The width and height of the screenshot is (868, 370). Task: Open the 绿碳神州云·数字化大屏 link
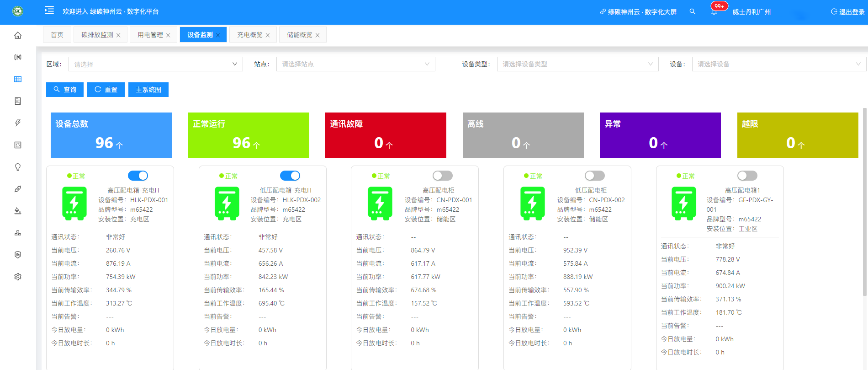(x=638, y=12)
